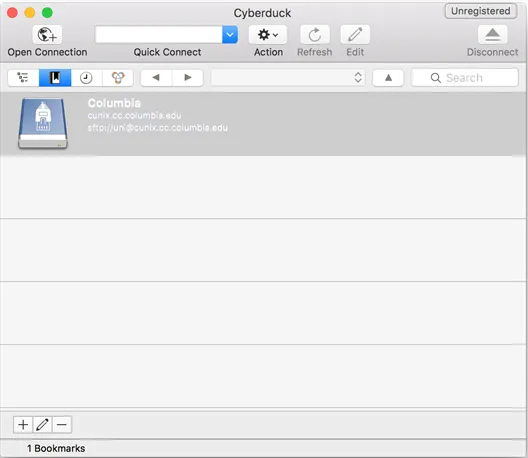Image resolution: width=528 pixels, height=458 pixels.
Task: Open the path selector dropdown
Action: pos(288,78)
